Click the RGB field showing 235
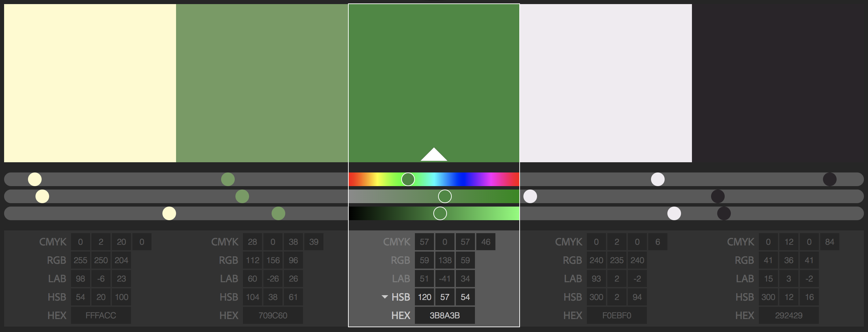868x332 pixels. [617, 260]
